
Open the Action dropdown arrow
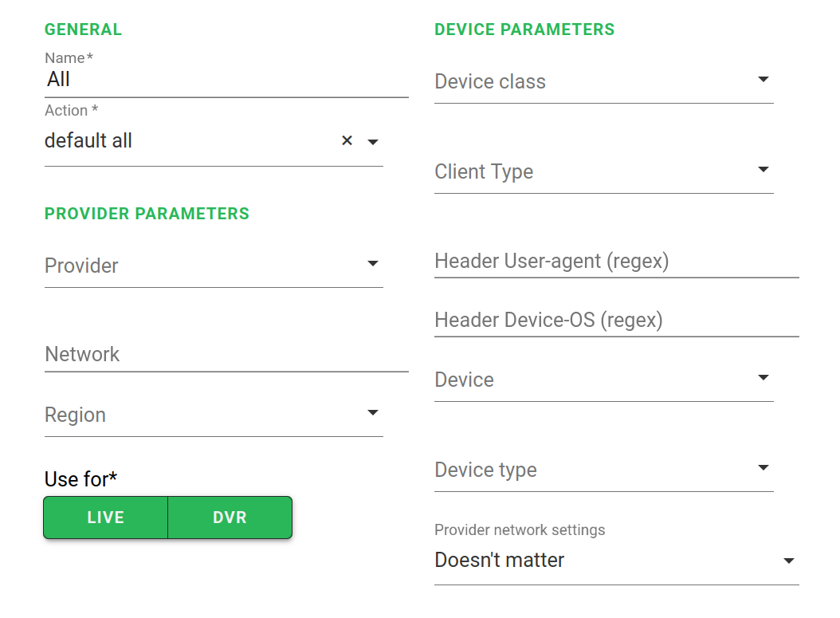[372, 142]
